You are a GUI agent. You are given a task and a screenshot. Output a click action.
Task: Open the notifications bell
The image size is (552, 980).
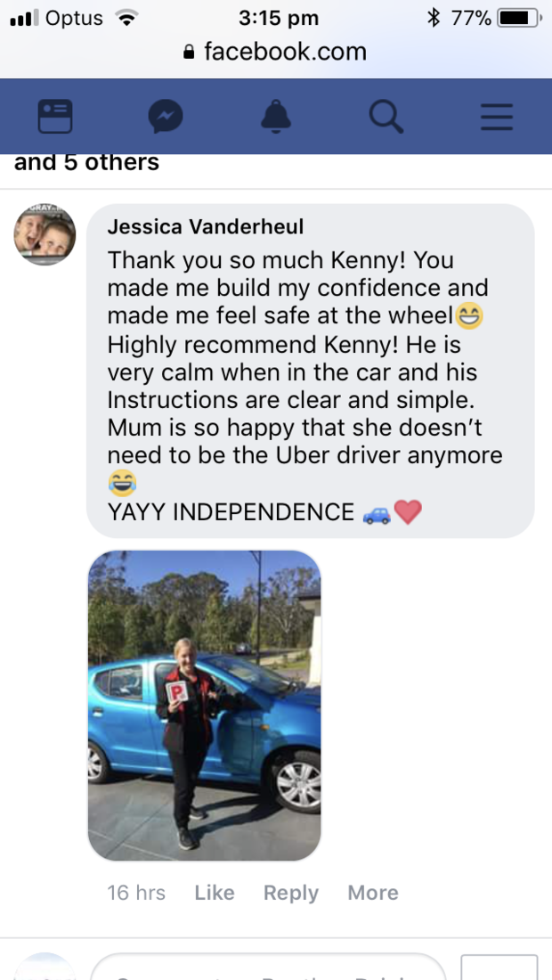click(275, 116)
